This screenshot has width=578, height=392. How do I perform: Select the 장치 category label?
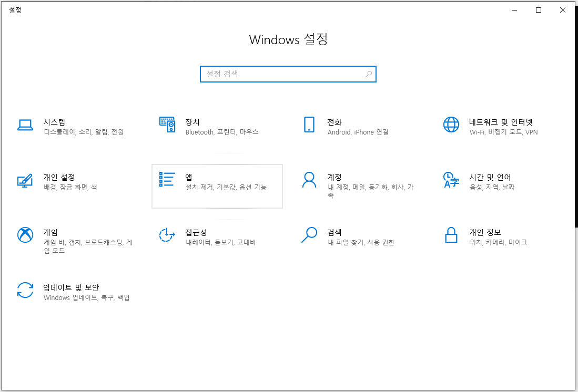(192, 122)
